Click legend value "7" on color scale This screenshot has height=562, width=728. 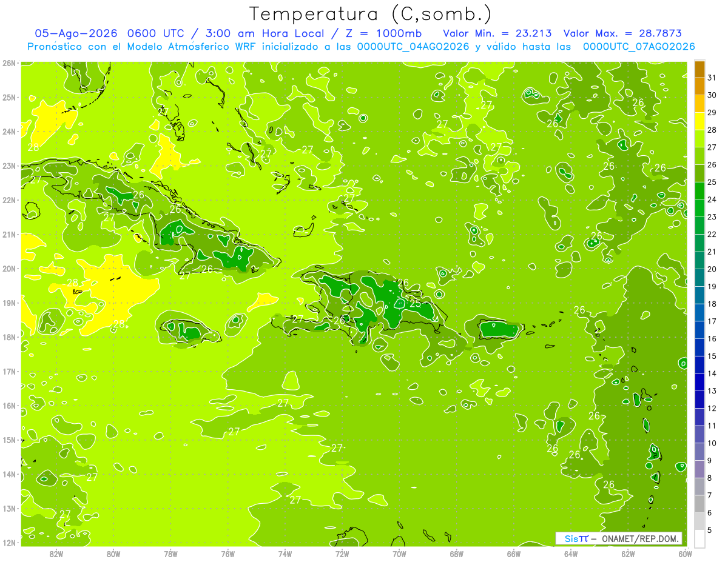[x=710, y=495]
